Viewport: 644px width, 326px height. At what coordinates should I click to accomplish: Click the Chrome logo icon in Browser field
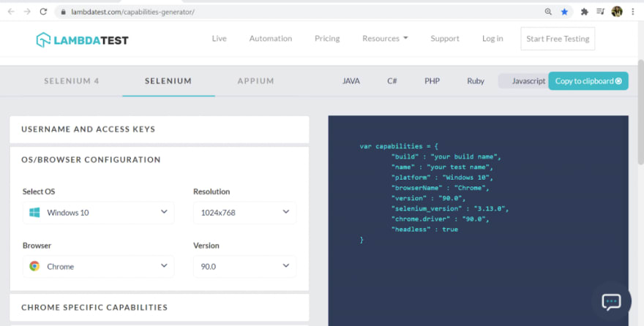(34, 266)
